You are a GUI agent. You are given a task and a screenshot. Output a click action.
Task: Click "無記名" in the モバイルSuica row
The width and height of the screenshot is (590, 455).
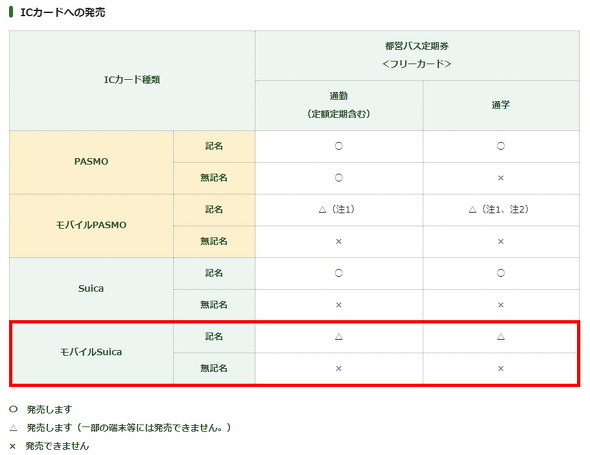[x=214, y=368]
